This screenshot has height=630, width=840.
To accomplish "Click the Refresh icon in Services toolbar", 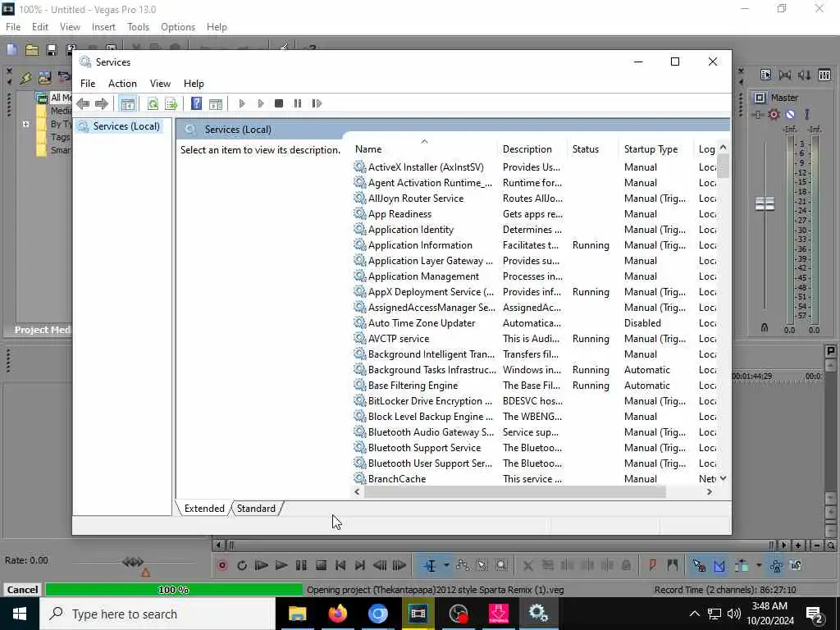I will click(153, 103).
